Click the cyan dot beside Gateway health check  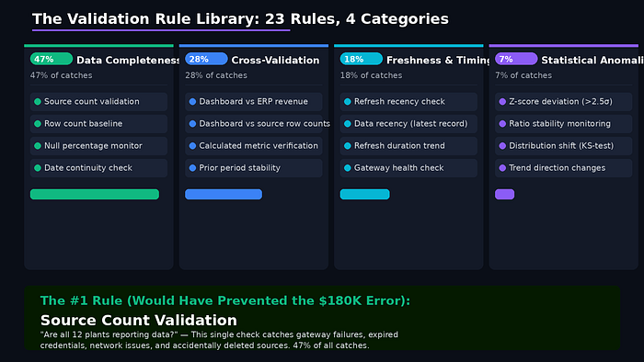tap(348, 168)
